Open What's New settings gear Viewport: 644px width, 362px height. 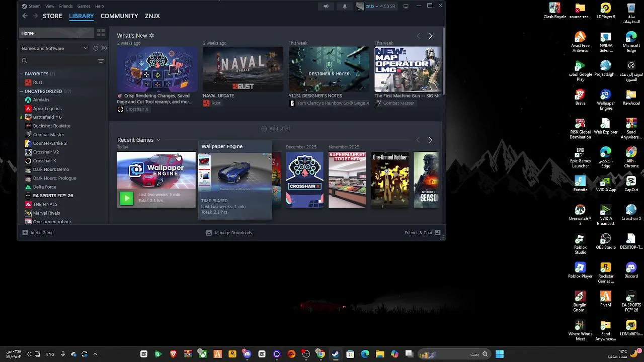pos(151,36)
